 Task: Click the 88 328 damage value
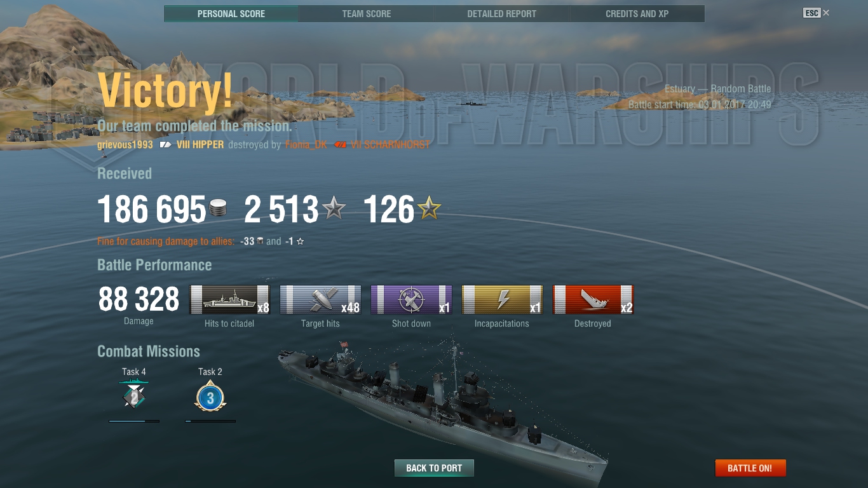139,300
